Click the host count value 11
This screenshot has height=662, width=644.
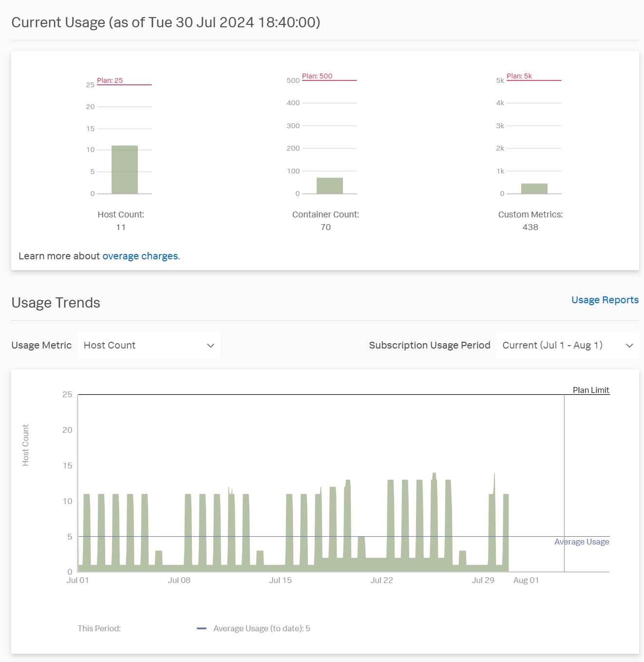point(121,227)
